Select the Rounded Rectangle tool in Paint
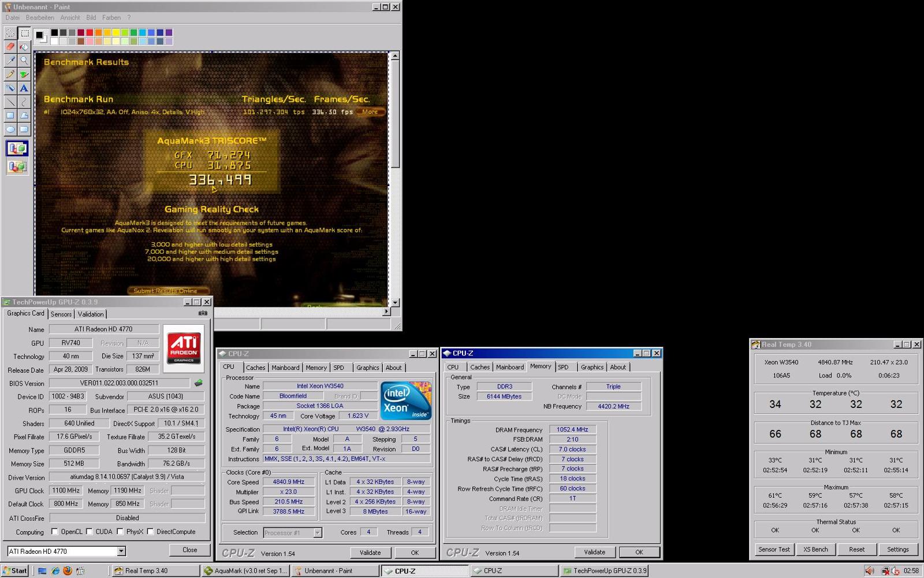 tap(24, 129)
